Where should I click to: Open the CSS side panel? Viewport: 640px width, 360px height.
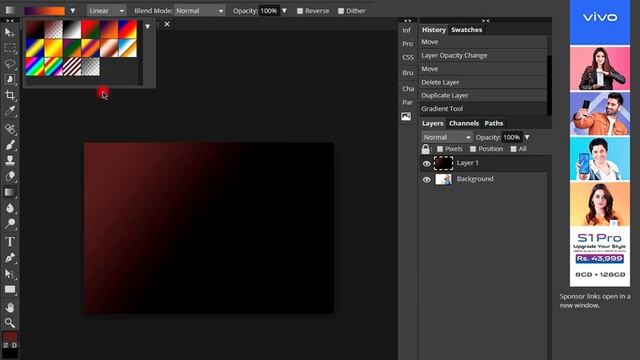408,58
